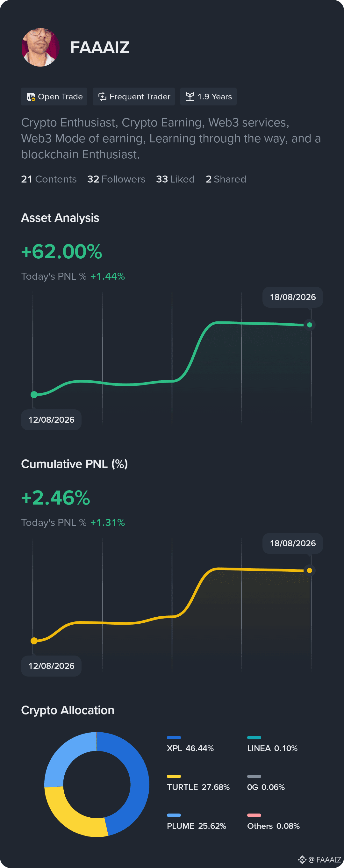Click the green 12/08/2026 start point
Screen dimensions: 344x868
(34, 395)
